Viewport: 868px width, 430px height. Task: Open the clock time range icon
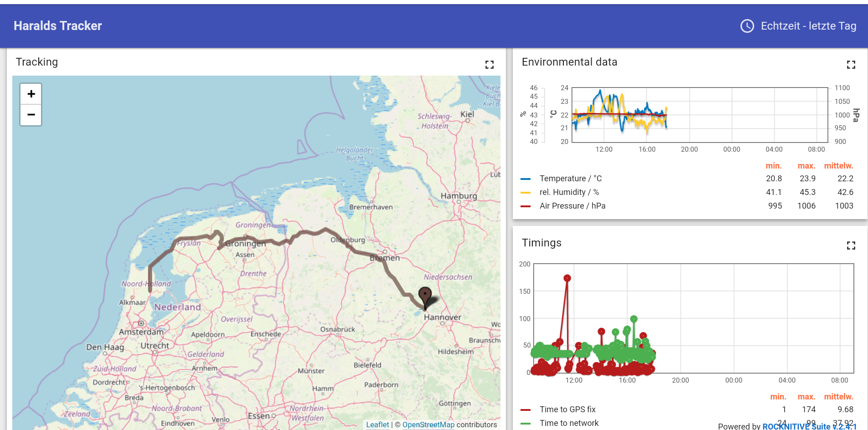pos(747,26)
